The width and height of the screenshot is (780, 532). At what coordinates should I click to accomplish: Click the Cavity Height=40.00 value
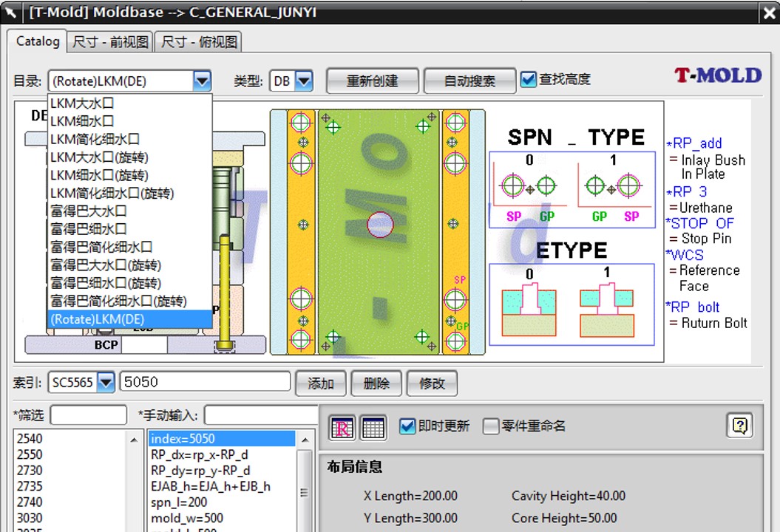pyautogui.click(x=569, y=496)
